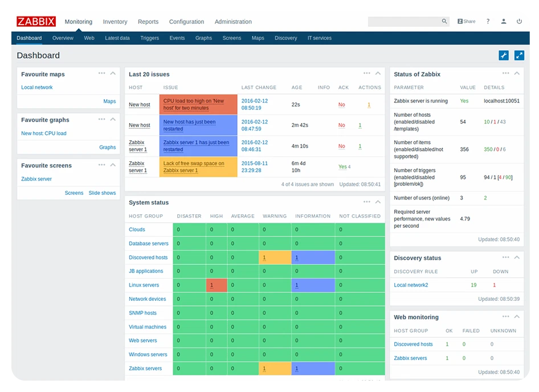The width and height of the screenshot is (539, 392).
Task: Open CPU load too high issue
Action: [194, 104]
